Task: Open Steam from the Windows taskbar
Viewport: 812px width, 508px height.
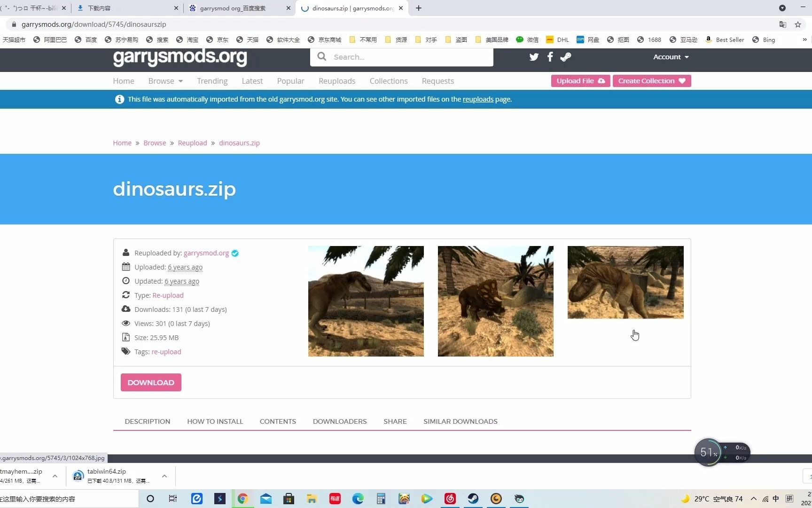Action: [473, 499]
